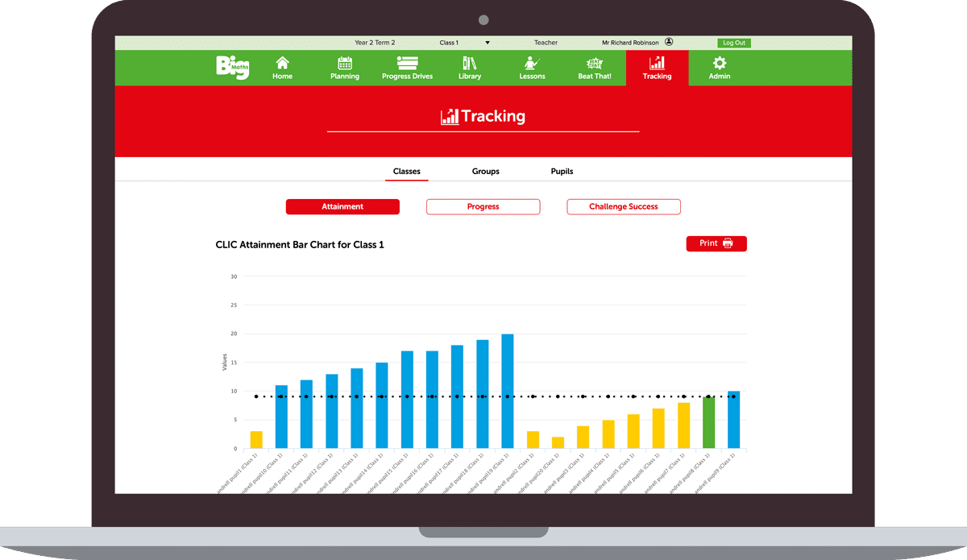Click the green bar in the chart
Screen dimensions: 967x560
(x=708, y=423)
